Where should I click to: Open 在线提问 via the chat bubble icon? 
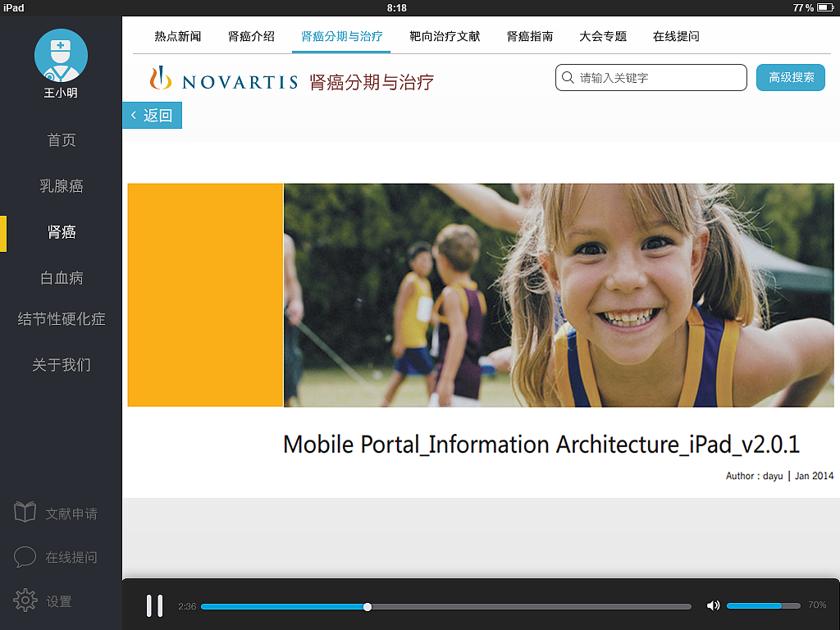(27, 557)
